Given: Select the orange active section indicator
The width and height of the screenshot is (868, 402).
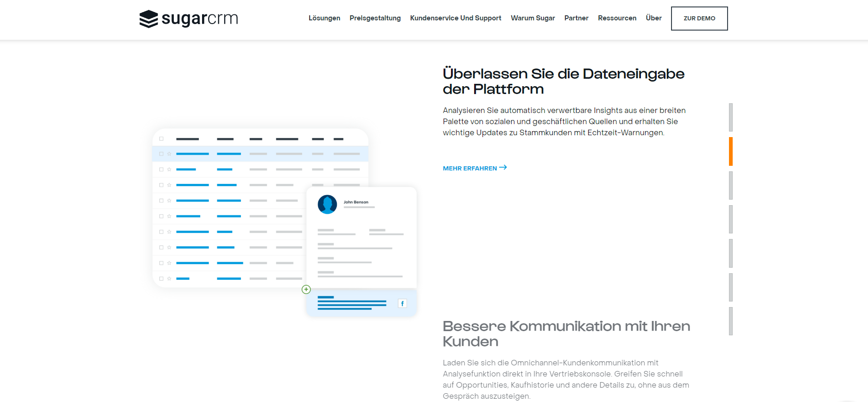Looking at the screenshot, I should (731, 151).
